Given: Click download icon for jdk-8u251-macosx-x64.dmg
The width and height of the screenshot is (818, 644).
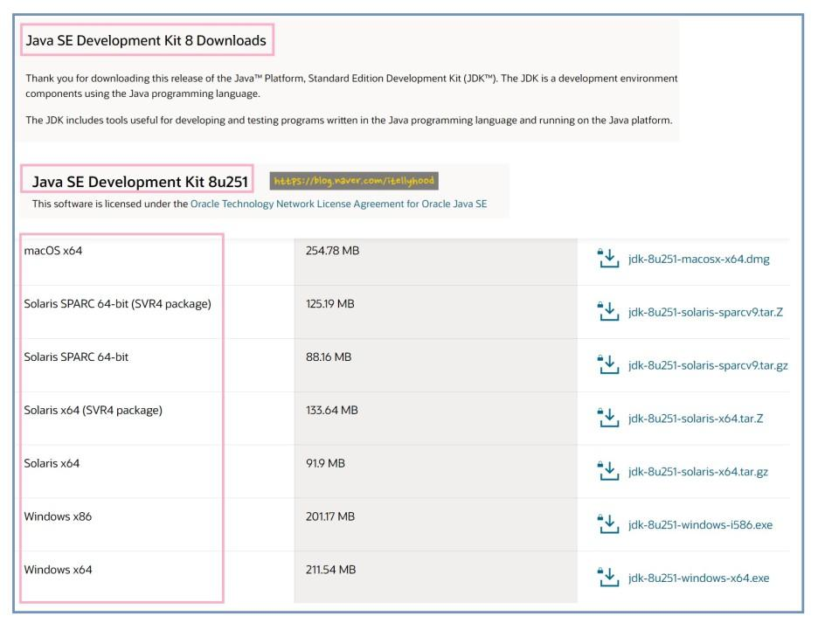Looking at the screenshot, I should click(607, 258).
